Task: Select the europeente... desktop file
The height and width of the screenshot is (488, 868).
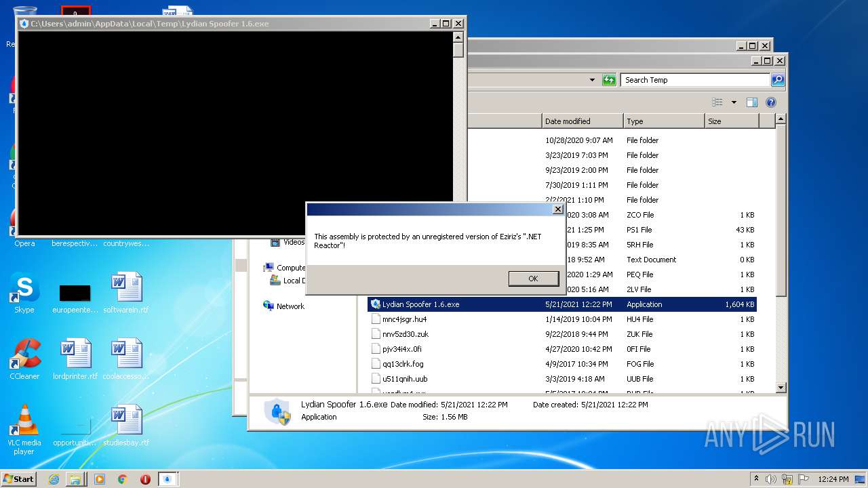Action: [x=75, y=298]
